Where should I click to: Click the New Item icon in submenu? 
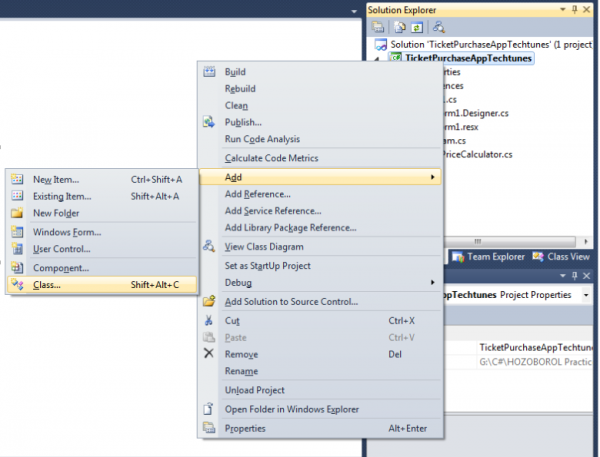click(17, 179)
